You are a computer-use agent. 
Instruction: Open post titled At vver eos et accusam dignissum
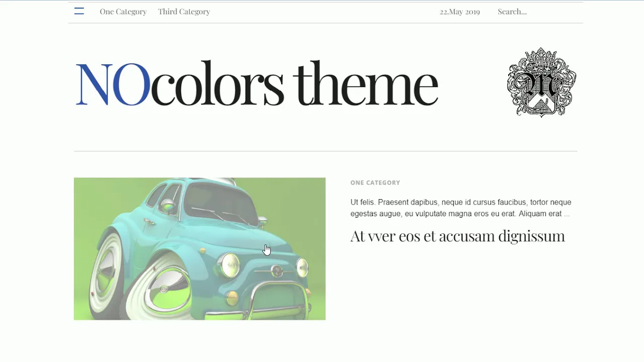[x=458, y=236]
